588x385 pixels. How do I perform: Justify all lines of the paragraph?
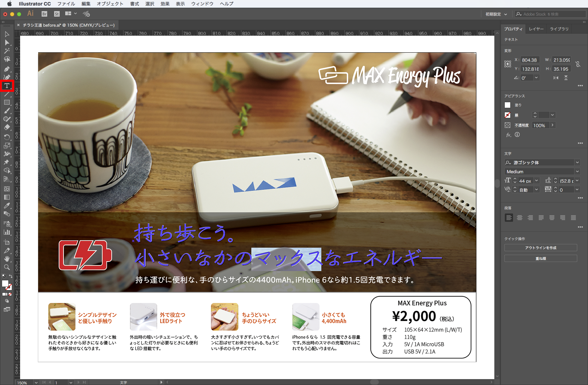573,218
